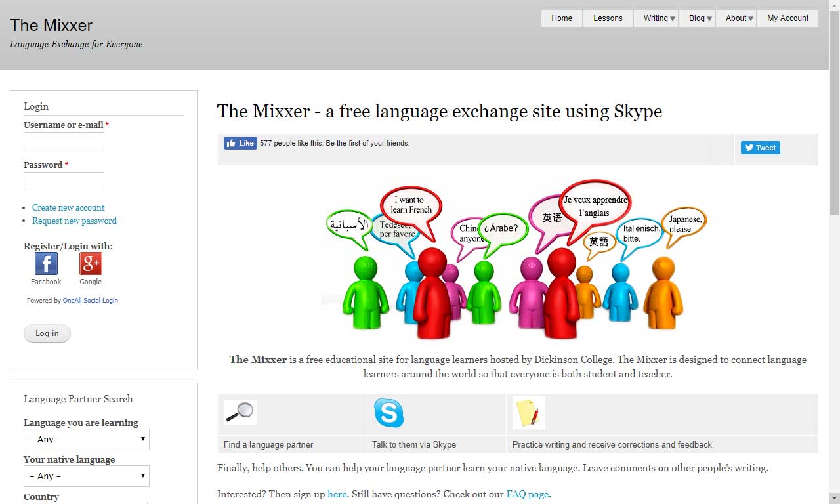Click 'Talk to them via Skype' text
This screenshot has width=840, height=504.
[x=414, y=444]
